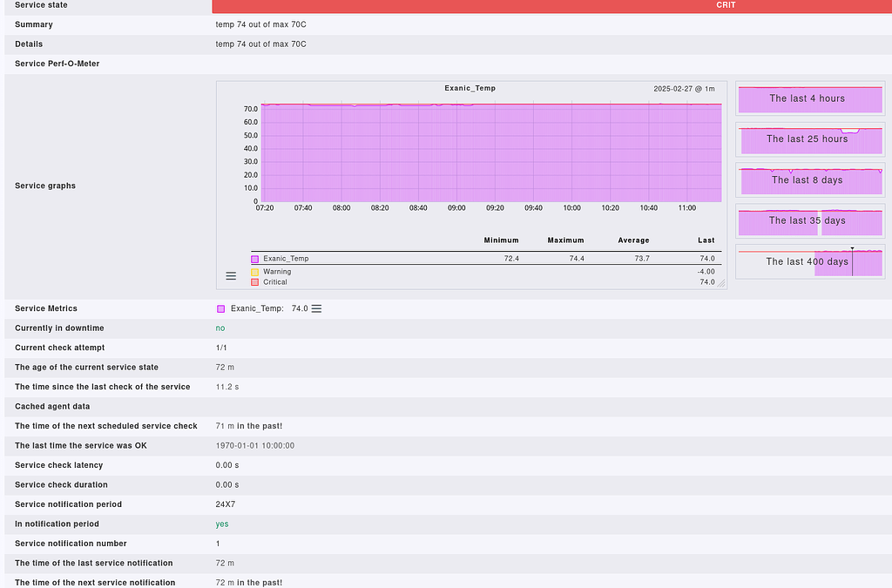Click the Critical legend label
This screenshot has width=892, height=588.
274,282
